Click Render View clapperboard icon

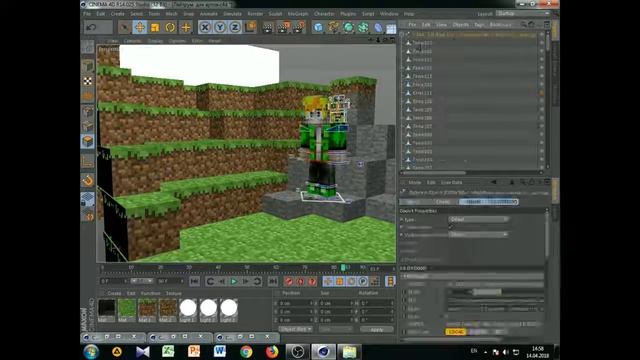(x=268, y=27)
